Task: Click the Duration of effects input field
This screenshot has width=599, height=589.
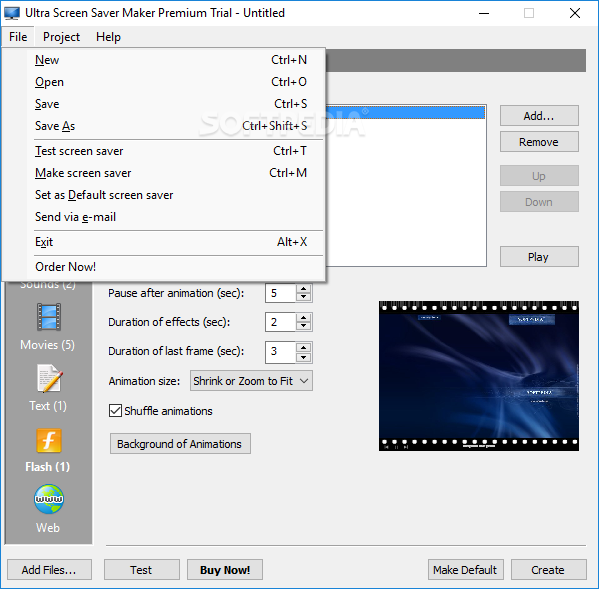Action: point(281,322)
